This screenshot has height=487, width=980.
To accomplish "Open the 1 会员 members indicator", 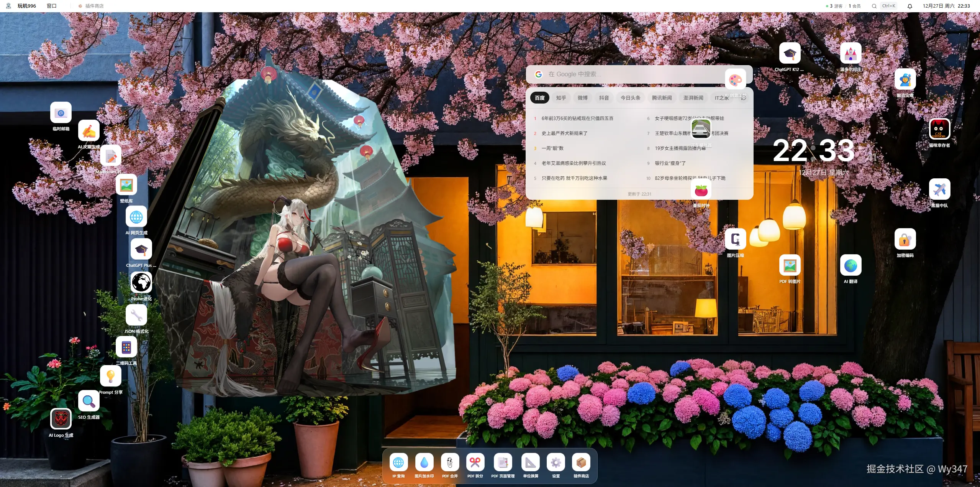I will pos(855,6).
